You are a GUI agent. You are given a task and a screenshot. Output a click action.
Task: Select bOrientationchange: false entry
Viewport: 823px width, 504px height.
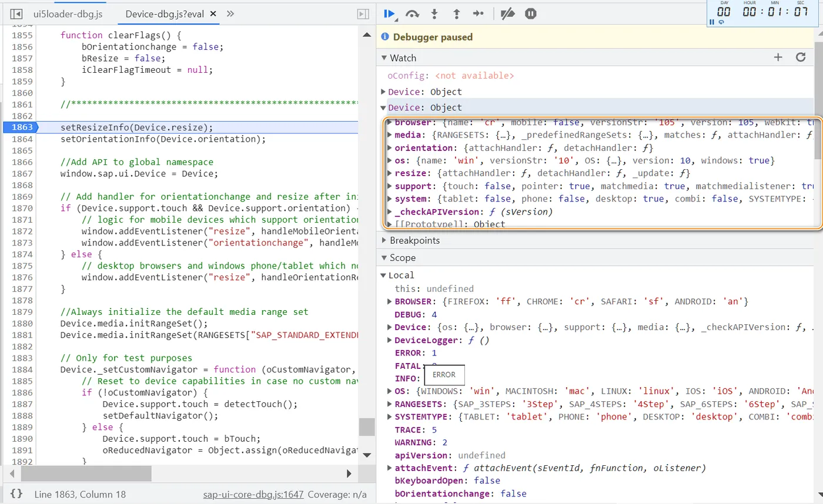point(460,493)
